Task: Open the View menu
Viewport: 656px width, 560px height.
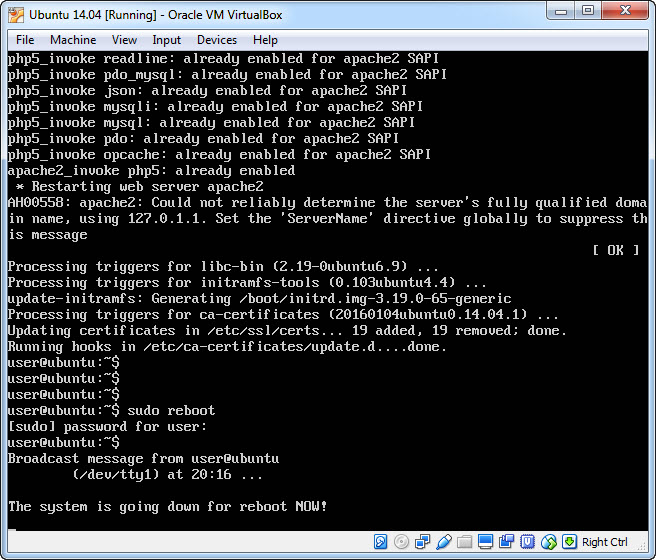Action: pyautogui.click(x=124, y=40)
